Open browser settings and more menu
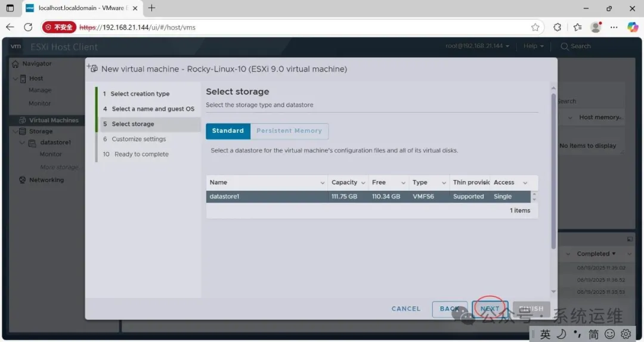The height and width of the screenshot is (342, 644). tap(614, 27)
